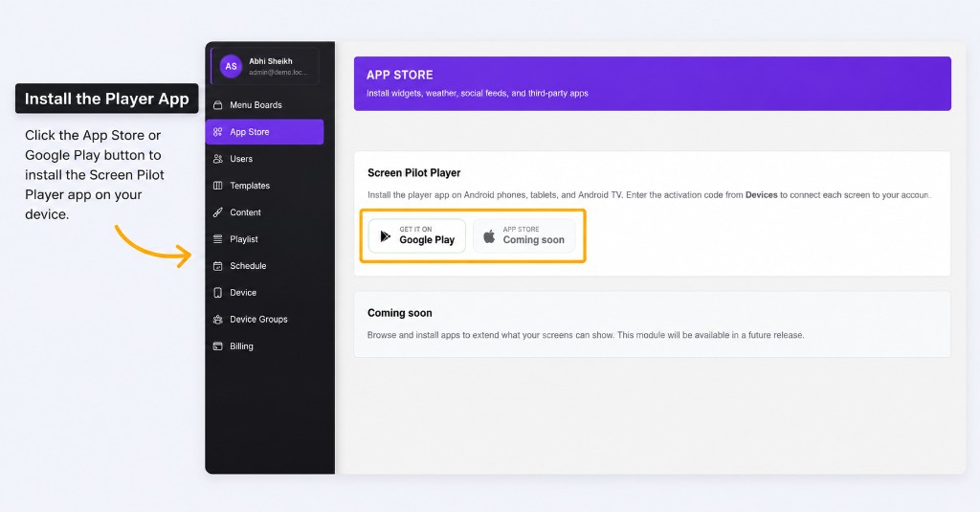Navigate to Content
This screenshot has height=512, width=980.
264,212
